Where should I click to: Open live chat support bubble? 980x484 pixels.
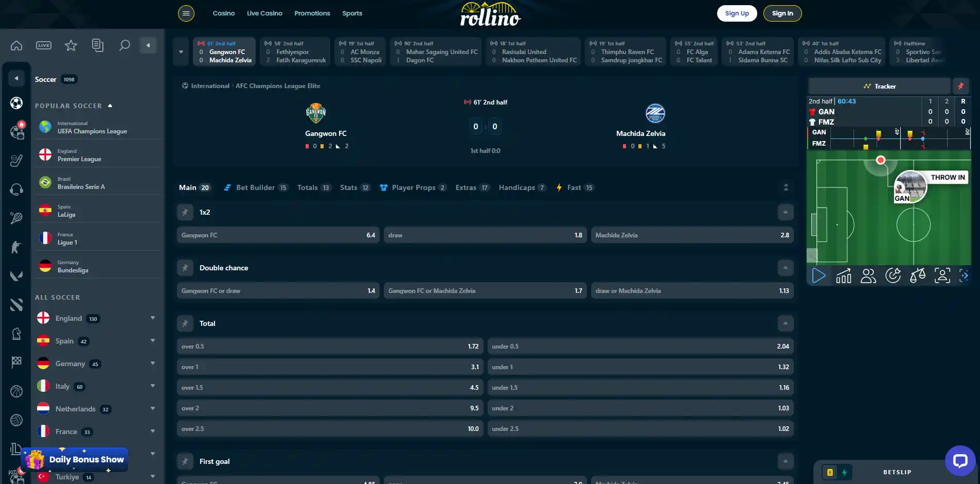click(960, 460)
